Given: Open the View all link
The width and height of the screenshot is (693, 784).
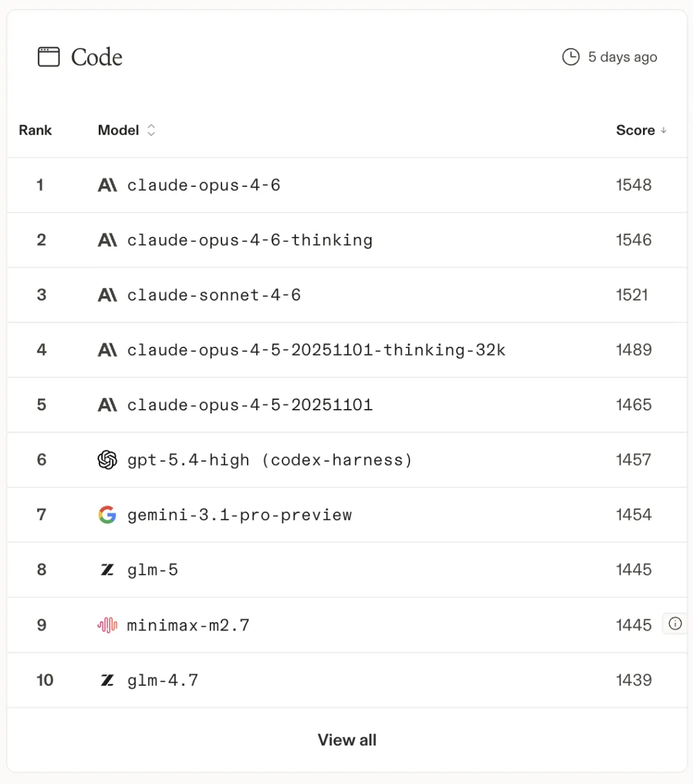Looking at the screenshot, I should pyautogui.click(x=347, y=740).
